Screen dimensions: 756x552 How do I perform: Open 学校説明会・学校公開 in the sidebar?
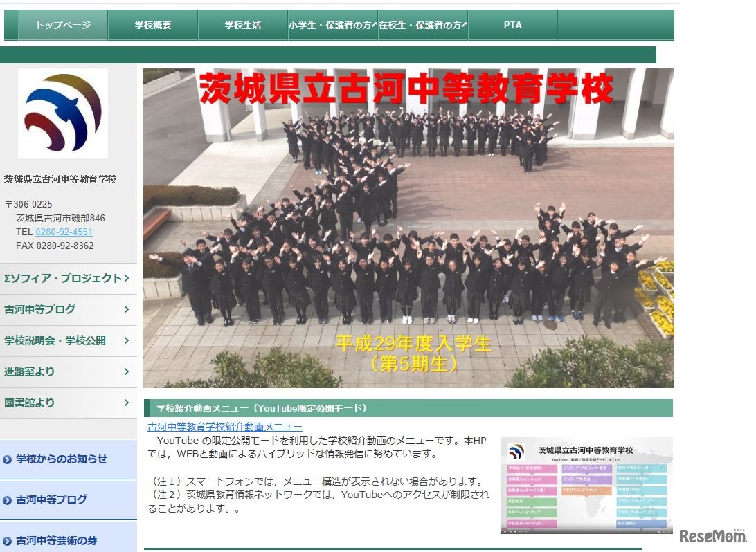point(64,340)
